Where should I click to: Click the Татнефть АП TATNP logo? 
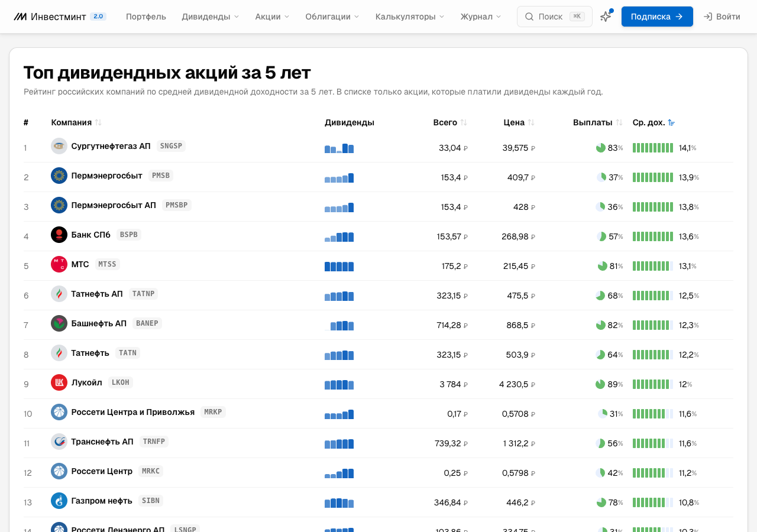pos(59,294)
